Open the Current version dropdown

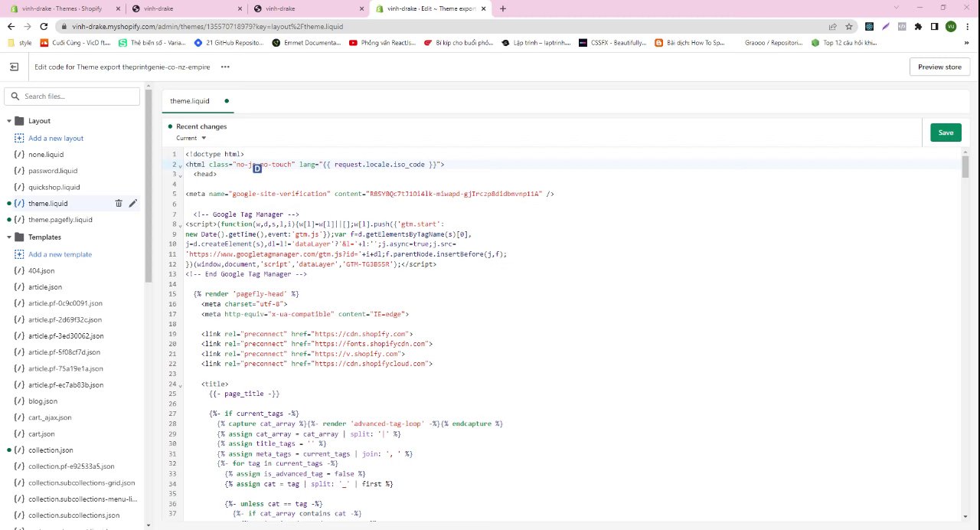(x=191, y=138)
